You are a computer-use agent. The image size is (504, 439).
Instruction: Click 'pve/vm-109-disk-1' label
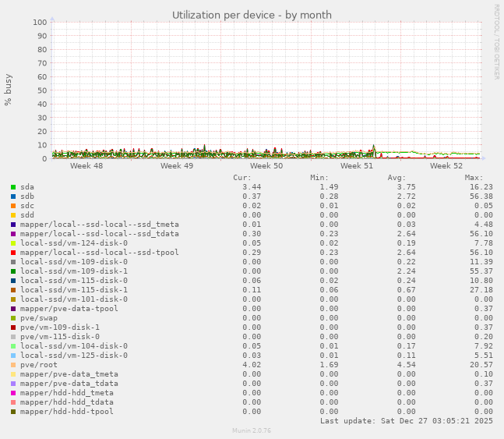(x=60, y=327)
